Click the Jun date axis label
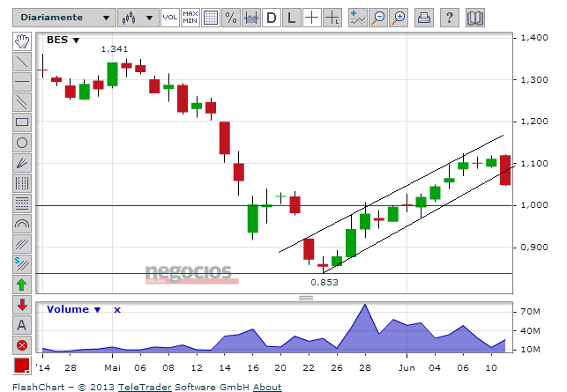This screenshot has width=567, height=392. 407,368
